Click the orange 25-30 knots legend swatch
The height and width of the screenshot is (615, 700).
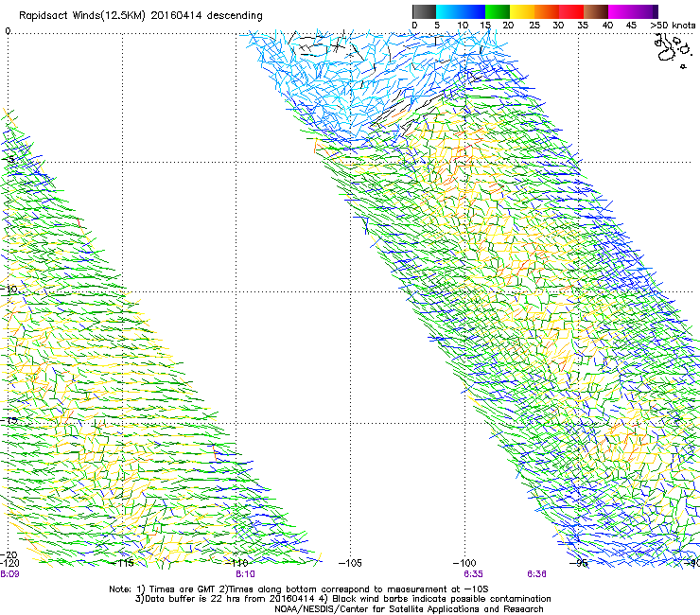(547, 11)
